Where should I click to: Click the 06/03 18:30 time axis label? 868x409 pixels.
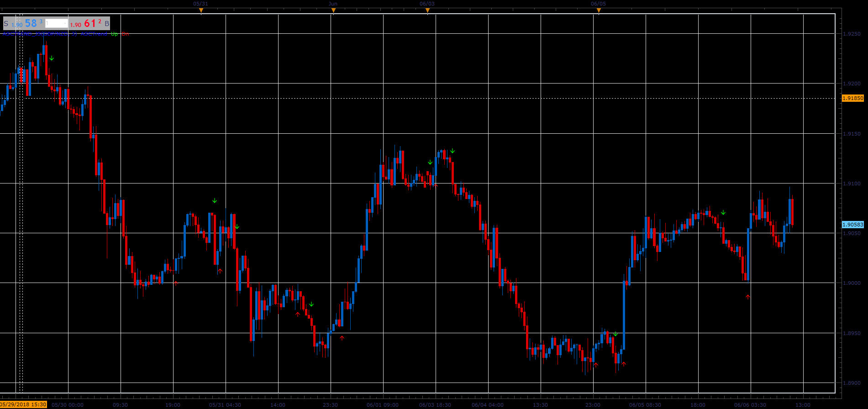coord(435,405)
